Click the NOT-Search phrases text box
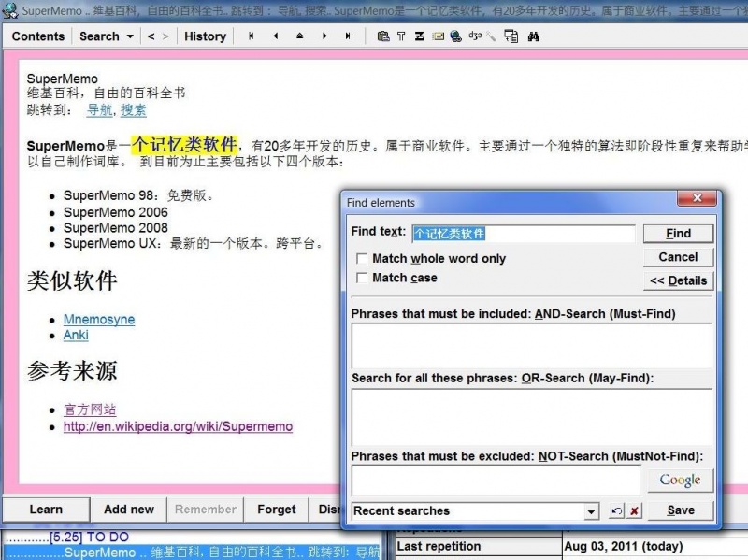This screenshot has height=560, width=748. point(496,481)
